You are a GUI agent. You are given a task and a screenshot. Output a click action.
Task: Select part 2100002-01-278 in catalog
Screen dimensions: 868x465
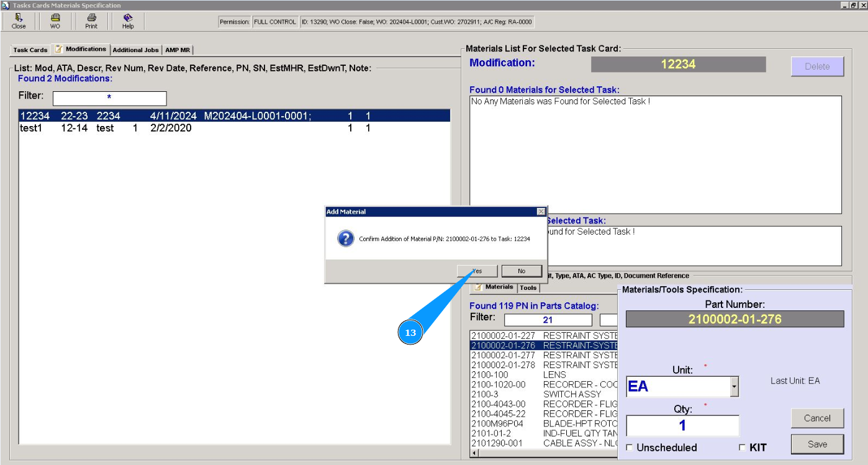[545, 365]
